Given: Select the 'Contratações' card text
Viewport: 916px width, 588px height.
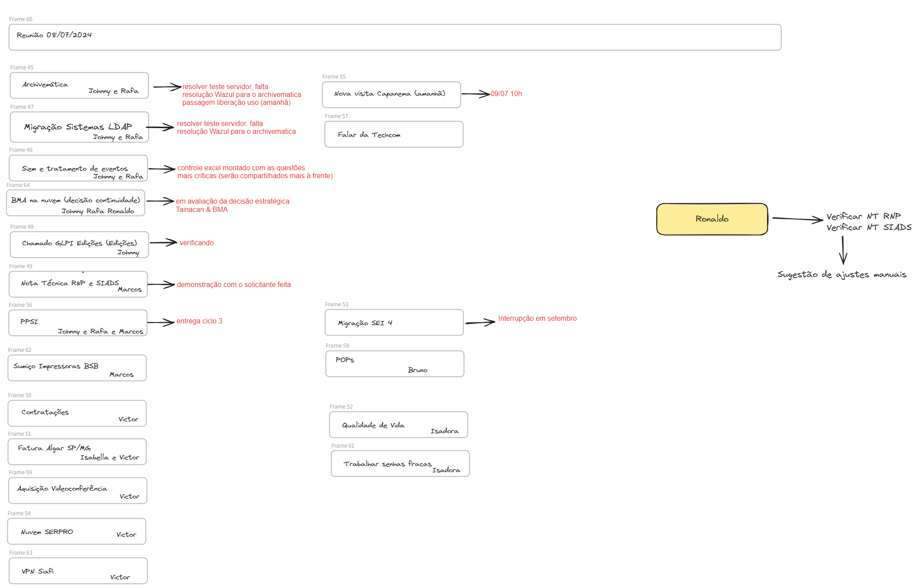Looking at the screenshot, I should pos(45,412).
